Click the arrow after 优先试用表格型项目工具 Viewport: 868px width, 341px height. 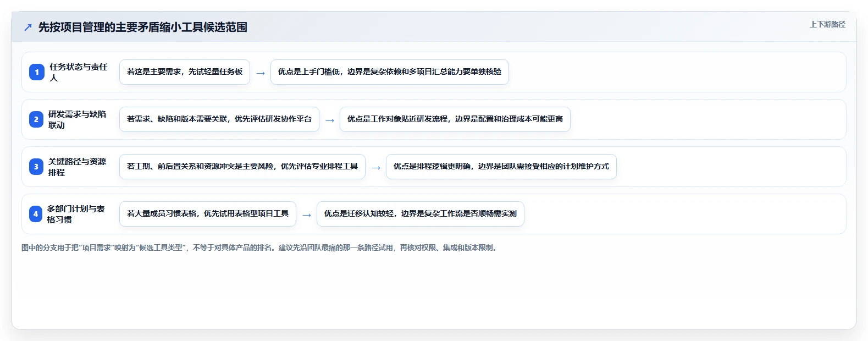[307, 215]
